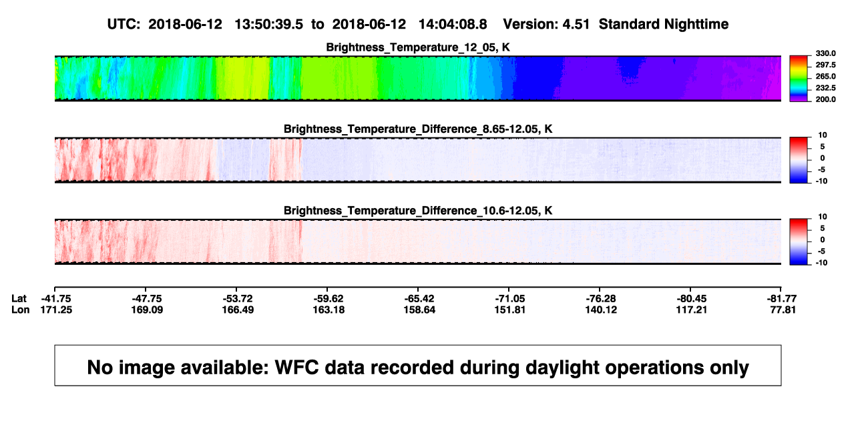
Task: Click the Brightness_Temperature_Difference_10.6-12.05, K title
Action: (x=418, y=211)
